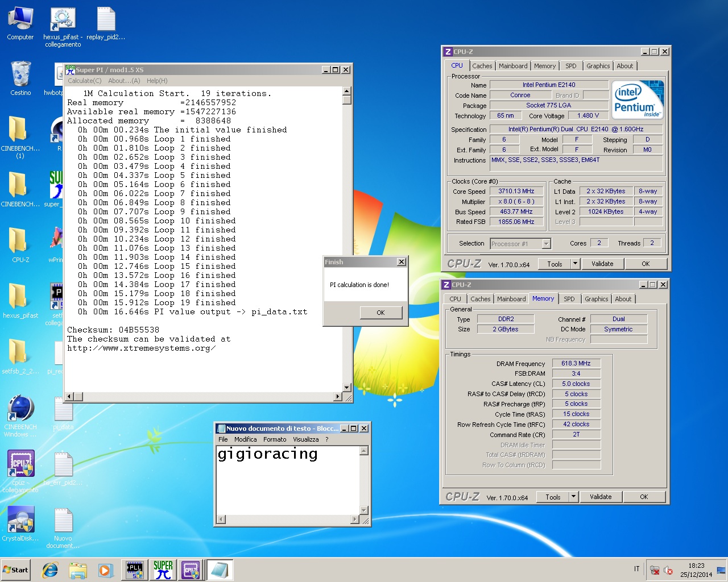The width and height of the screenshot is (728, 582).
Task: Click OK in Finish dialog
Action: point(380,313)
